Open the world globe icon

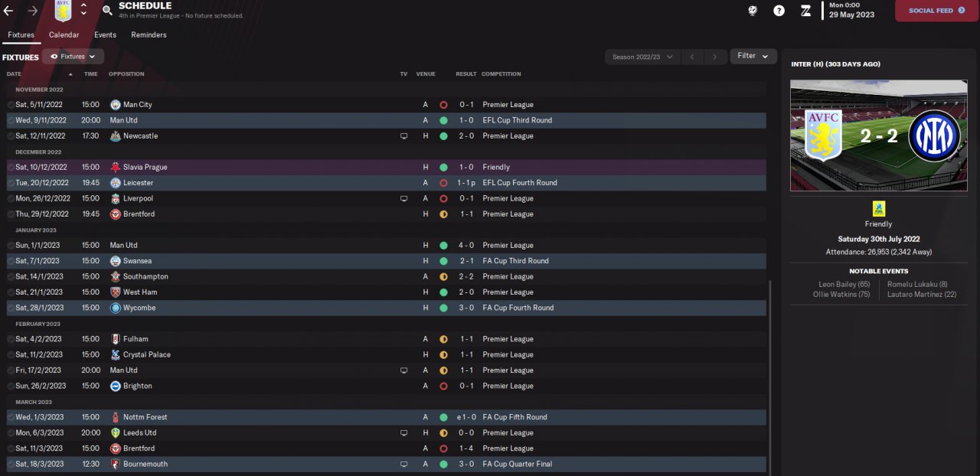(x=753, y=11)
